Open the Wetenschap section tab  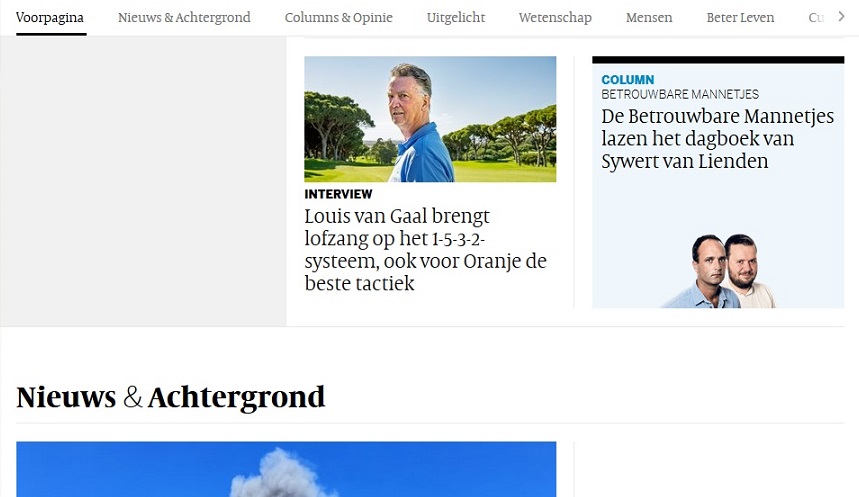pos(555,18)
